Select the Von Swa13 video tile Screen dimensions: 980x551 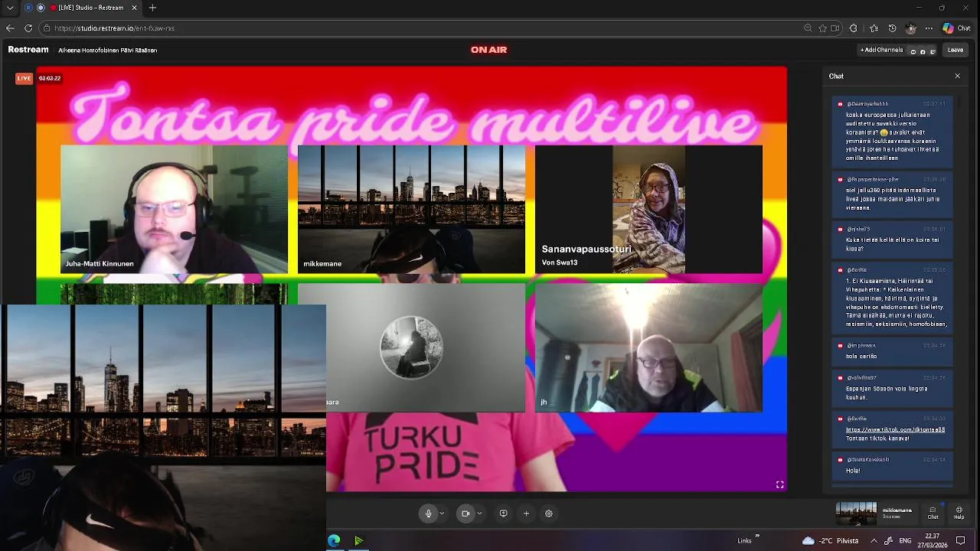(x=648, y=209)
